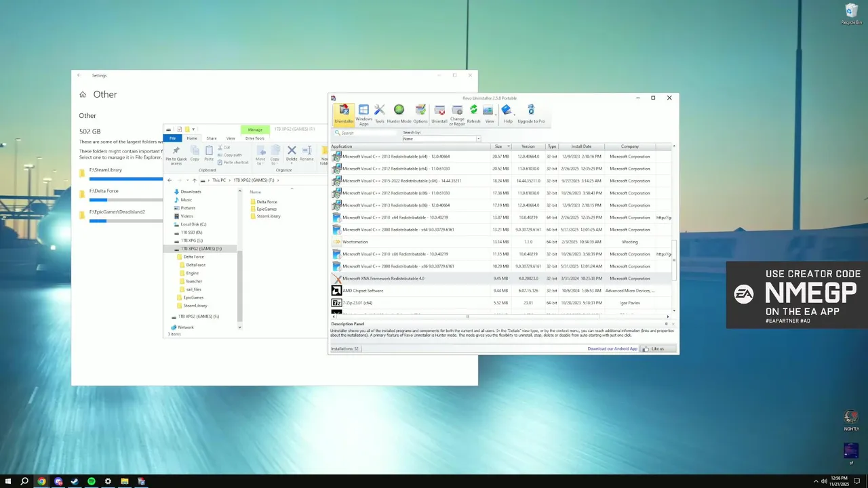This screenshot has width=868, height=488.
Task: Select F:\EpicGames\DeadIsland2 in Settings
Action: [x=121, y=215]
